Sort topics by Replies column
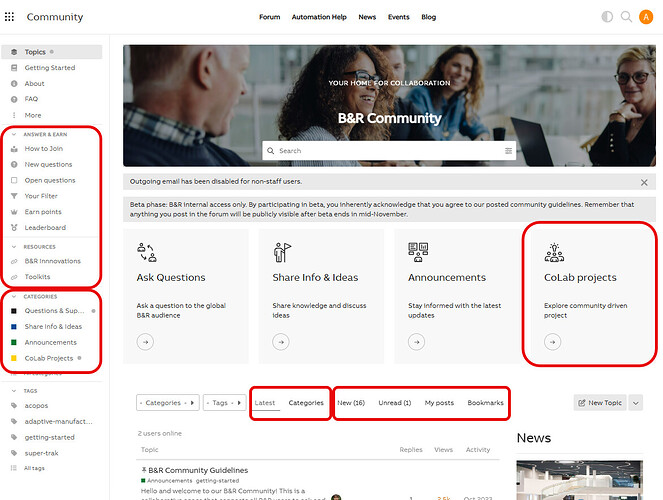 click(411, 450)
